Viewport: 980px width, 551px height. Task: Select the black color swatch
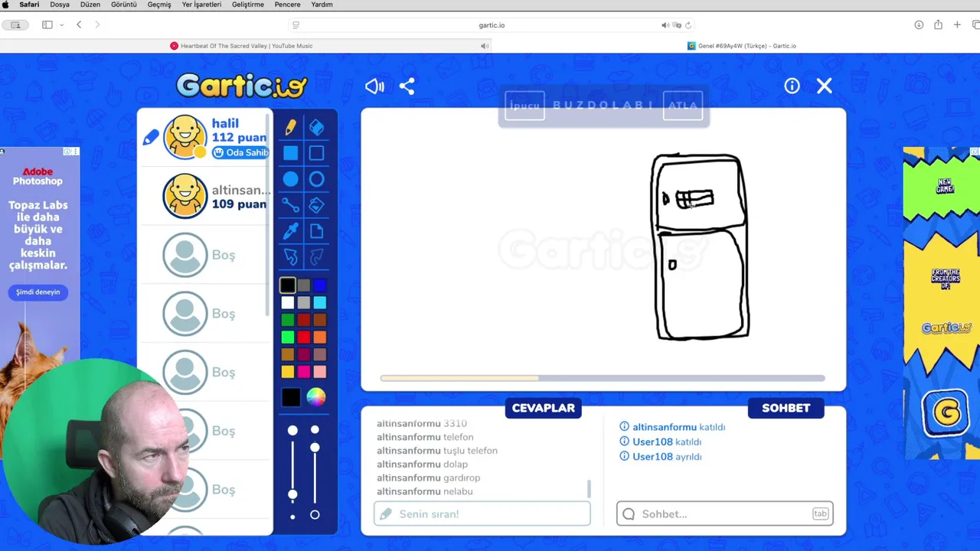[x=288, y=285]
